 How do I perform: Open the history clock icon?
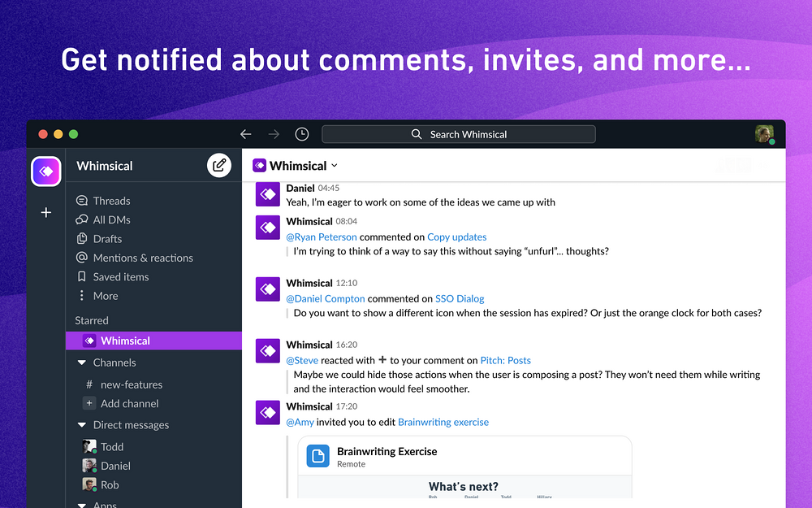click(x=302, y=134)
